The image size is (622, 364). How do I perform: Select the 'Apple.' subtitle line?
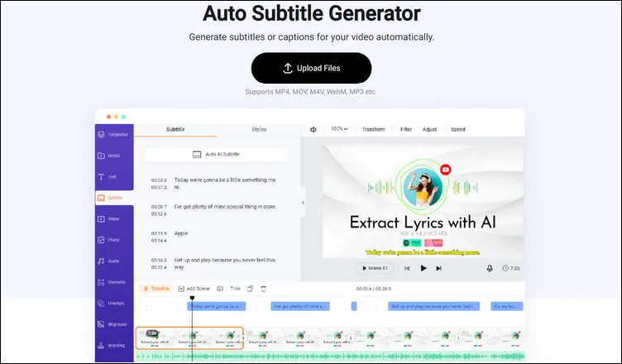click(x=181, y=233)
